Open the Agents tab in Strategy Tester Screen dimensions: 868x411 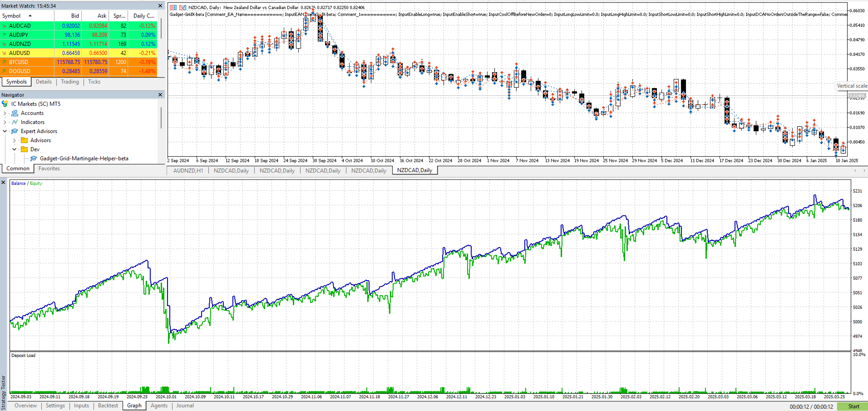(x=159, y=406)
